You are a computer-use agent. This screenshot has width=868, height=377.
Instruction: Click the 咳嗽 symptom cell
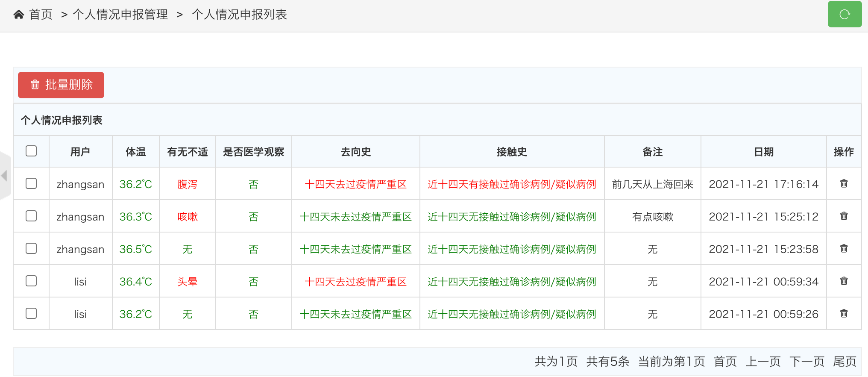point(188,217)
